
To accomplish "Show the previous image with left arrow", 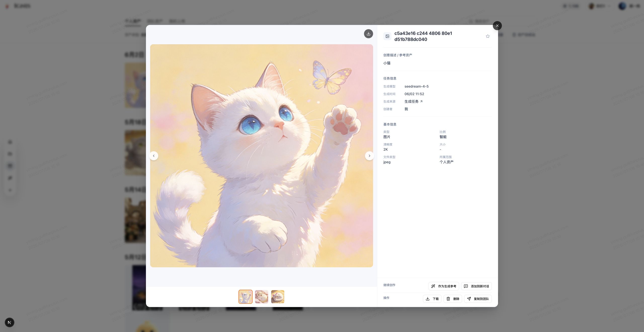I will tap(154, 156).
